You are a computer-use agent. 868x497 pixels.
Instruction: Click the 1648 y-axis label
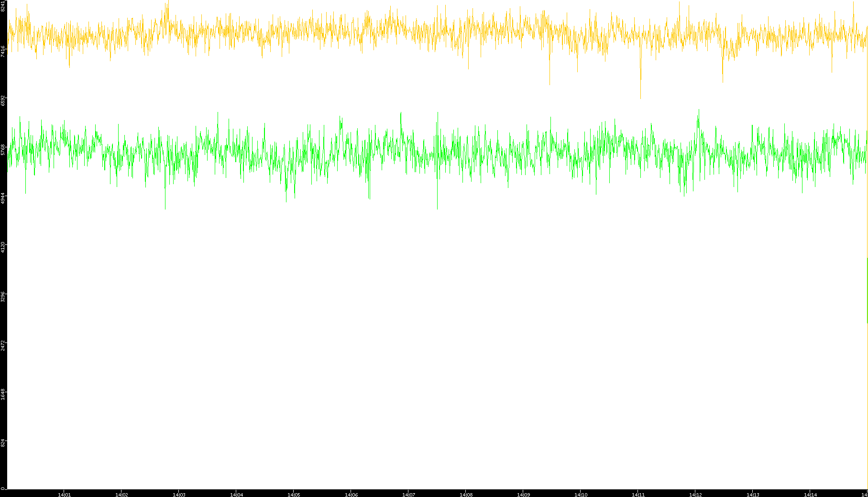[3, 395]
